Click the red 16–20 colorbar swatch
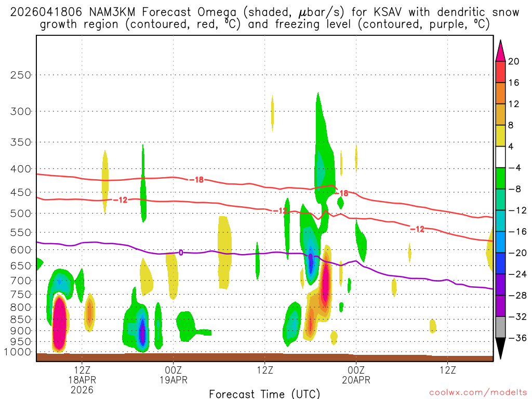 click(500, 72)
